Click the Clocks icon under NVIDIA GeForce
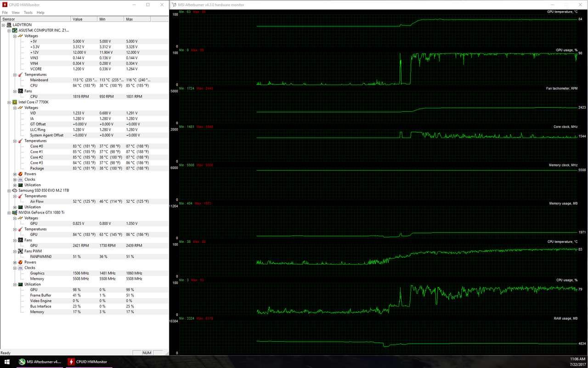588x368 pixels. (20, 268)
